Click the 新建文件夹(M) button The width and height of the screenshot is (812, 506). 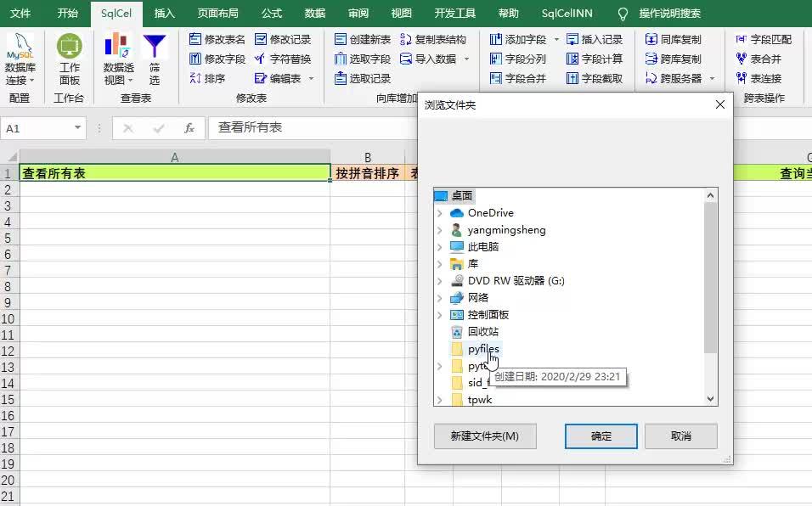click(x=485, y=436)
